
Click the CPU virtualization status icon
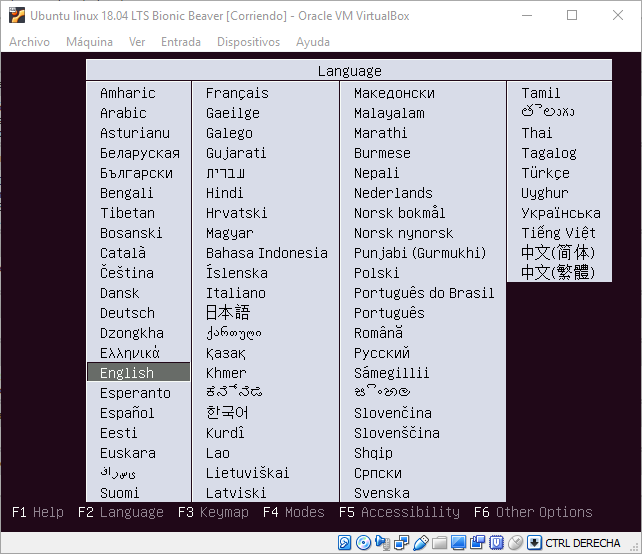496,543
